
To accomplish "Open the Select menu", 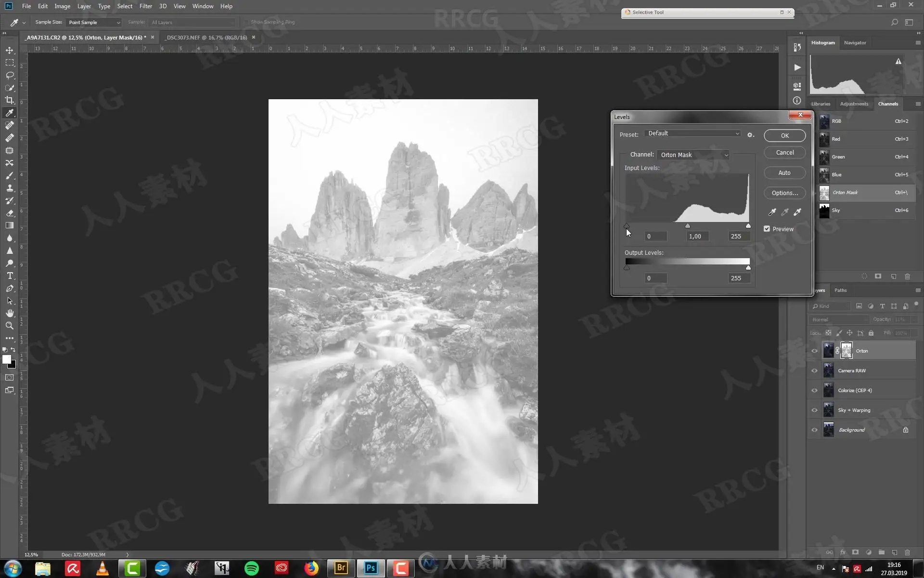I will point(125,6).
